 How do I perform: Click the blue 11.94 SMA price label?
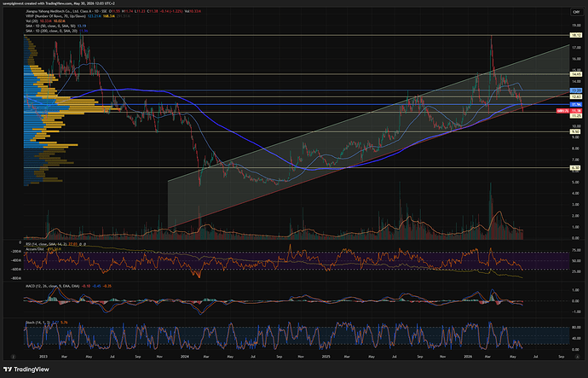coord(575,104)
